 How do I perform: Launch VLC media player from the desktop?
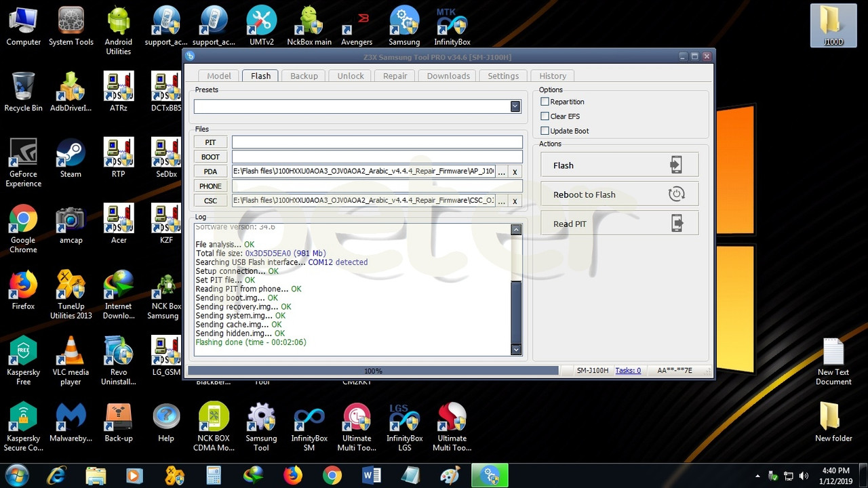coord(71,361)
